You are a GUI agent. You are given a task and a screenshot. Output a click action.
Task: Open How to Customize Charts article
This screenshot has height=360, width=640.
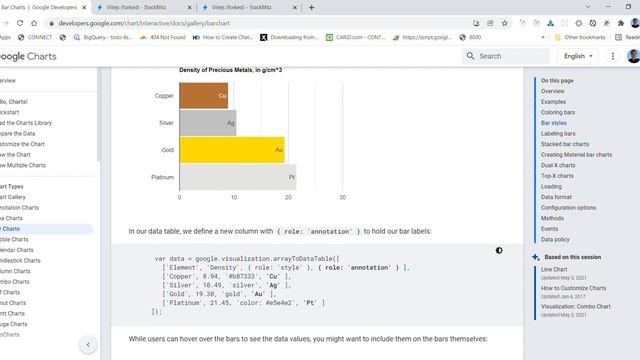pyautogui.click(x=573, y=288)
